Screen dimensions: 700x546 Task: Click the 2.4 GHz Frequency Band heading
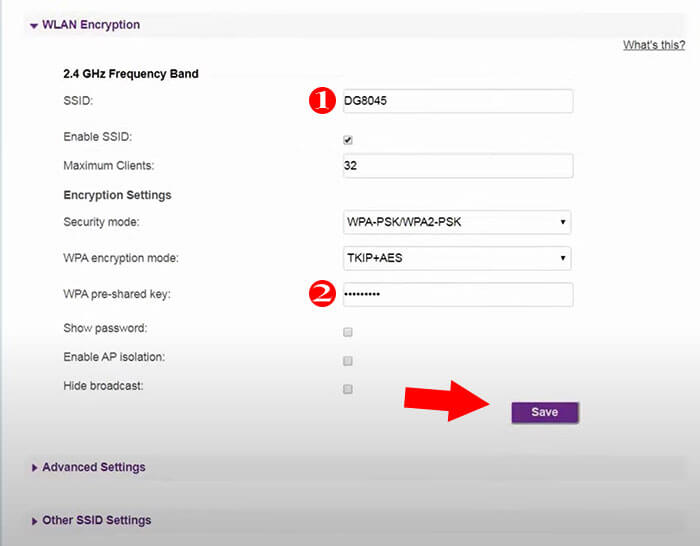coord(130,74)
